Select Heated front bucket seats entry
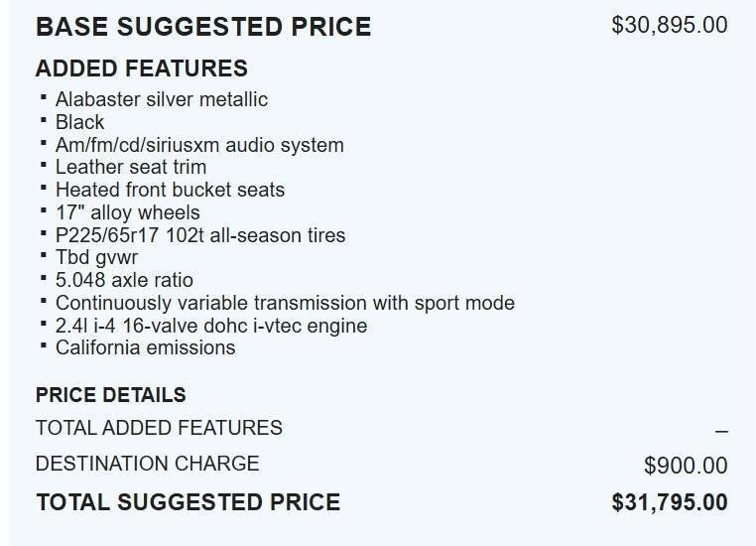This screenshot has width=756, height=546. 170,190
